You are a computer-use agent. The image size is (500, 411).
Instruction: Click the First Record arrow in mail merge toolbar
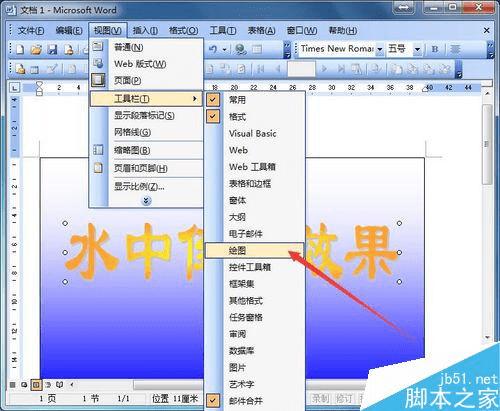(x=261, y=69)
